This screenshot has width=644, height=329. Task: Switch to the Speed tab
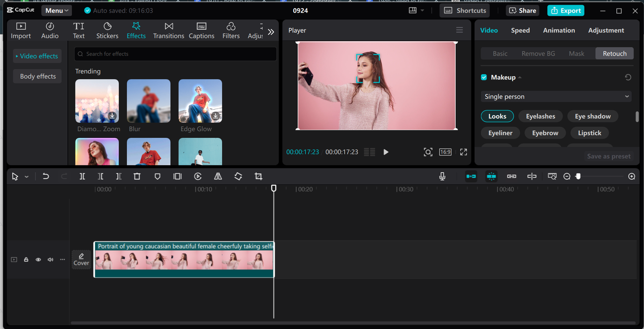(x=520, y=30)
